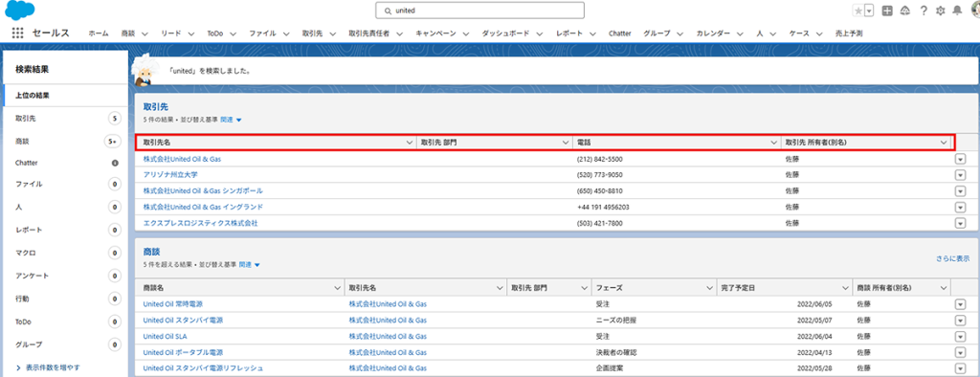Click the global search field containing united
980x377 pixels.
pos(479,11)
